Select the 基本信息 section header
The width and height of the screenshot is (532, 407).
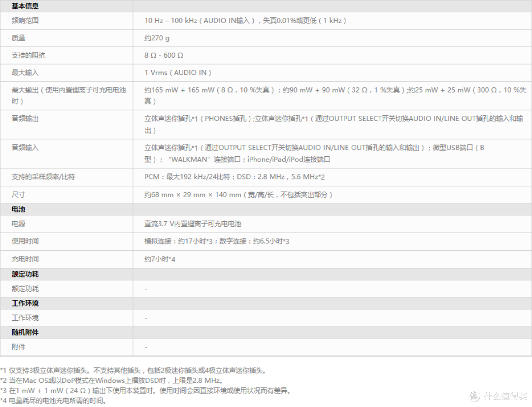tap(25, 6)
